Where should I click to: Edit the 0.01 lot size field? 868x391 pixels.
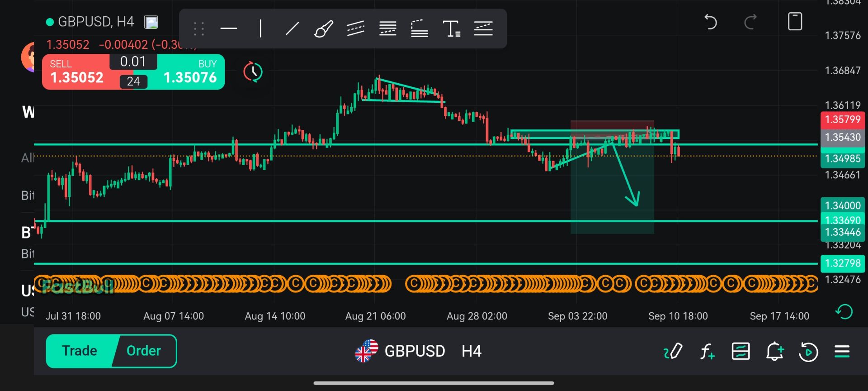click(133, 62)
